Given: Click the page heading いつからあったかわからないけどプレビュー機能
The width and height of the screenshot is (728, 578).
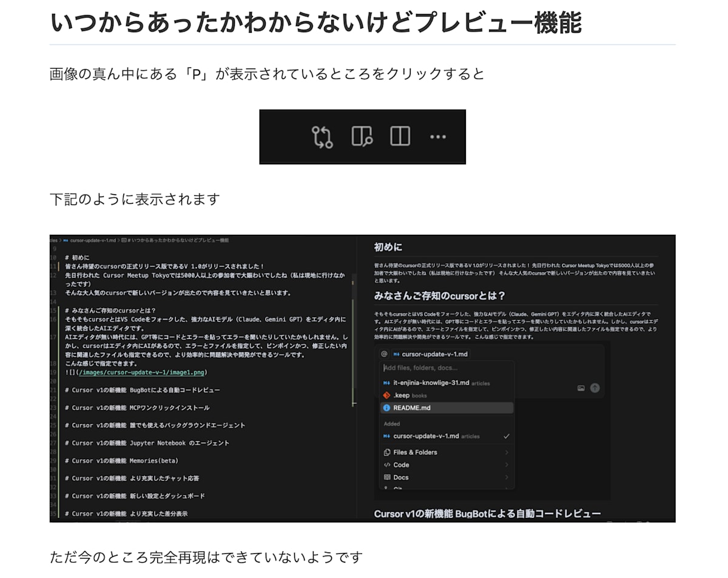Looking at the screenshot, I should tap(315, 22).
